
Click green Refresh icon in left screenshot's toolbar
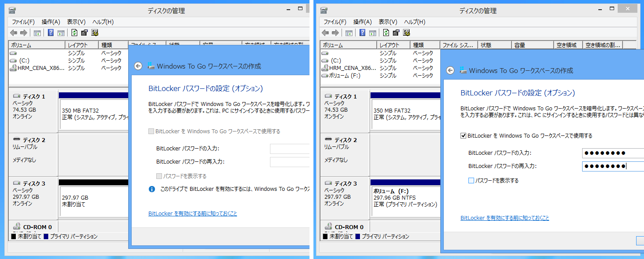(x=74, y=33)
